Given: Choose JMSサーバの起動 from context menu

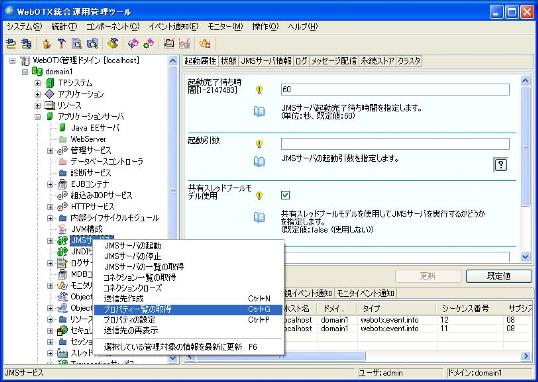Looking at the screenshot, I should pos(188,246).
